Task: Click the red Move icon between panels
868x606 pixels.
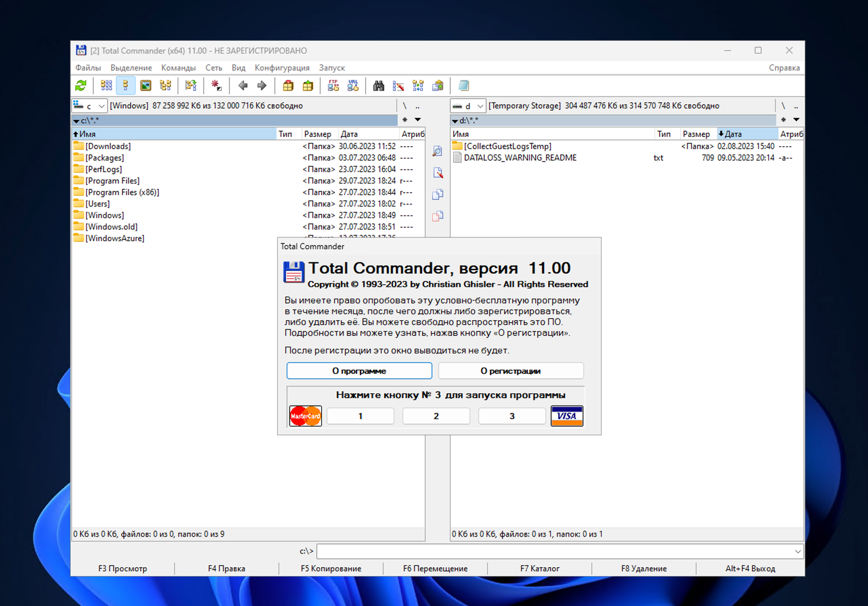Action: point(438,216)
